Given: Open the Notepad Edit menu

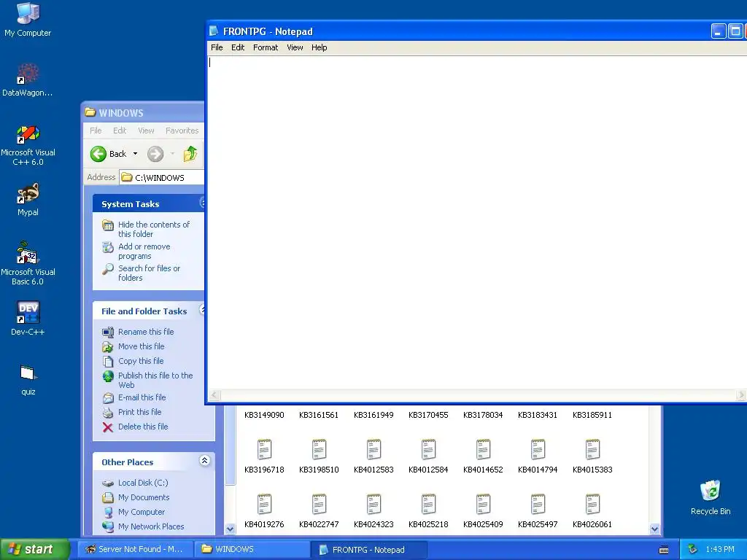Looking at the screenshot, I should pos(238,47).
